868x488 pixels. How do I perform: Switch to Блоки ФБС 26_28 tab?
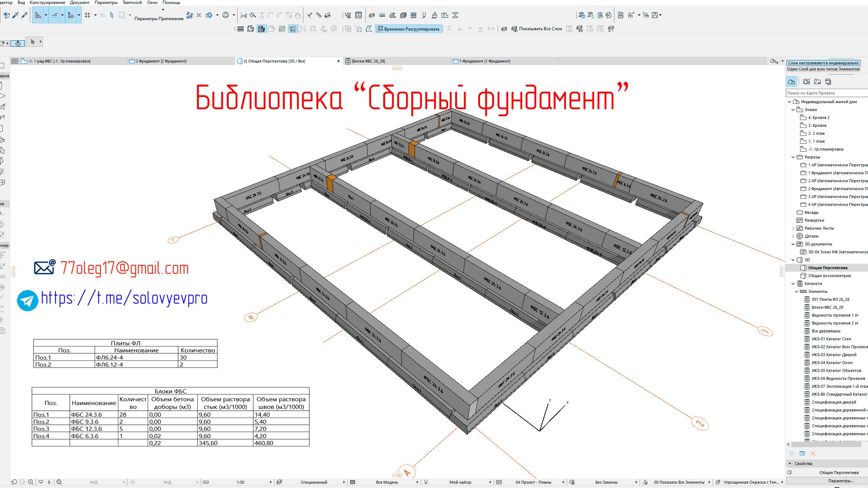point(368,61)
